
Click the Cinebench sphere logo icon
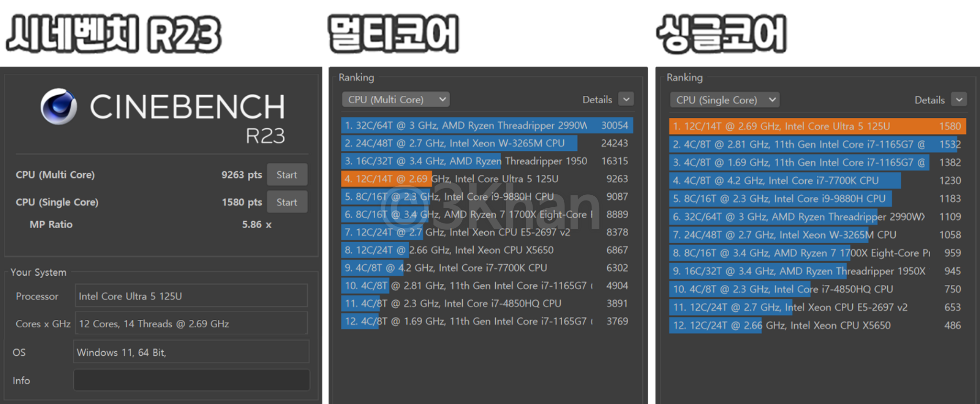[x=59, y=106]
